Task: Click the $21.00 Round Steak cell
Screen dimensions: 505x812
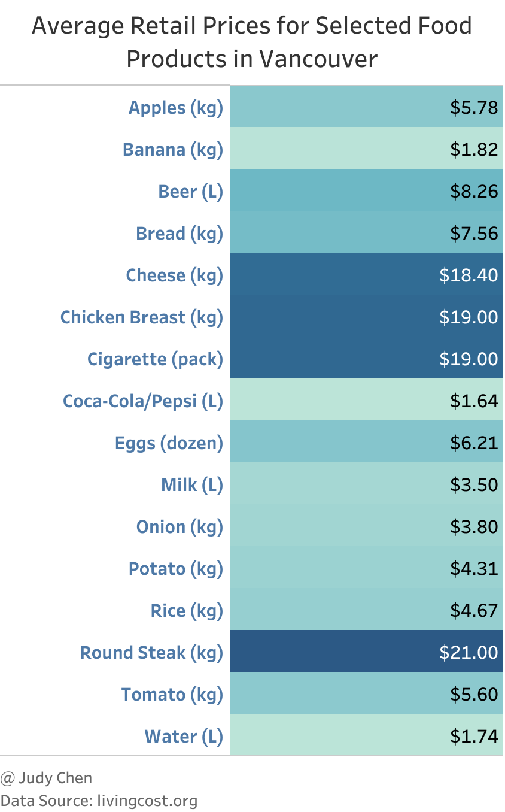Action: click(x=366, y=652)
